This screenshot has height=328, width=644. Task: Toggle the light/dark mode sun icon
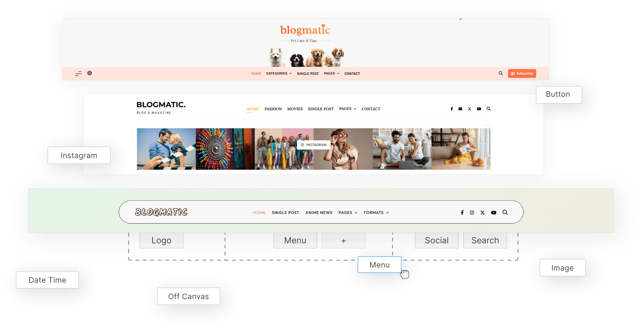89,73
